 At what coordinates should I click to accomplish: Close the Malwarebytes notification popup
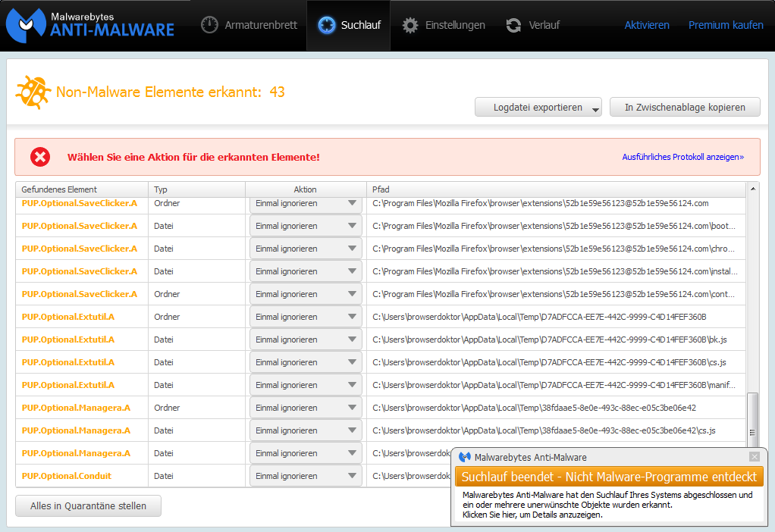[754, 457]
